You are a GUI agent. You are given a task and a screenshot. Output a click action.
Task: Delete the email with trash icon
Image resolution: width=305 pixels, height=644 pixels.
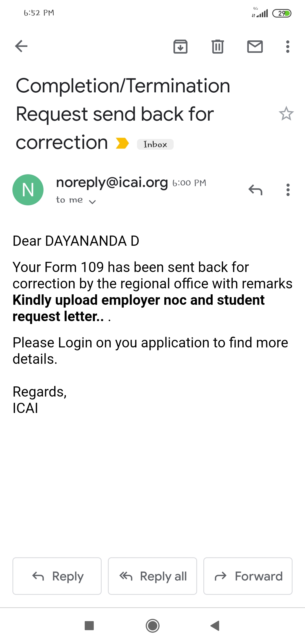pos(217,47)
